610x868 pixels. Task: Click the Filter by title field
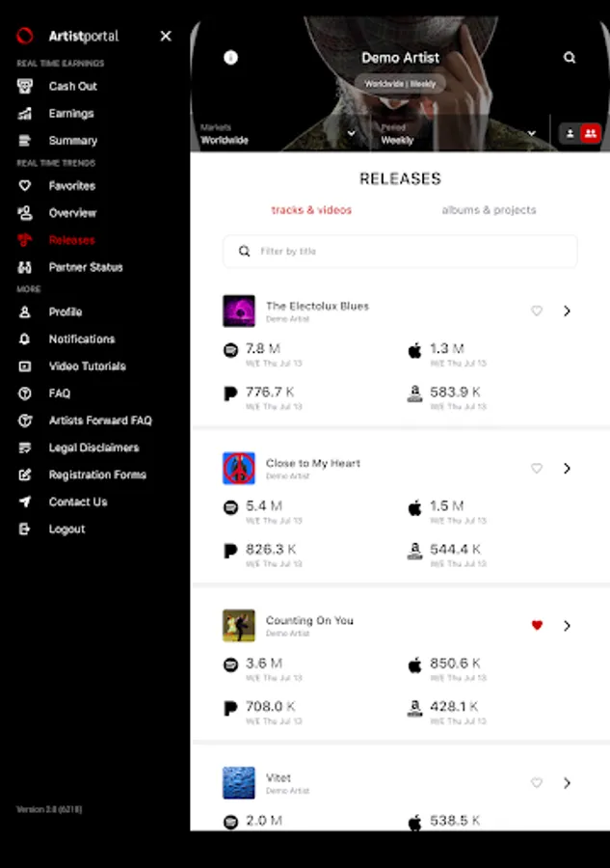(x=400, y=252)
